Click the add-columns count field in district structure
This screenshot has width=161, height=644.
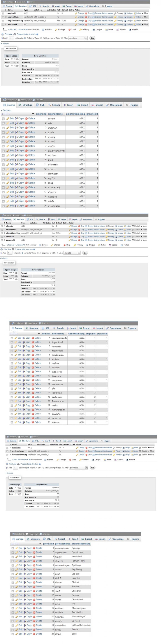tap(10, 253)
